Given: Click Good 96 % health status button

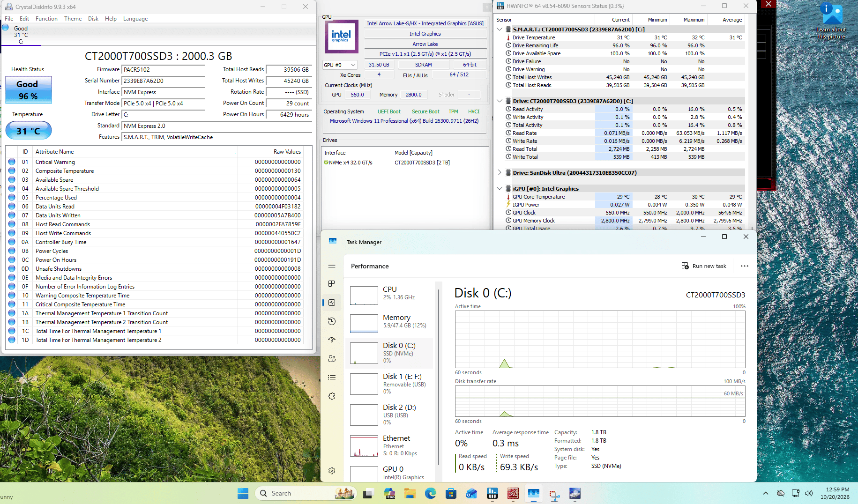Looking at the screenshot, I should pyautogui.click(x=28, y=90).
